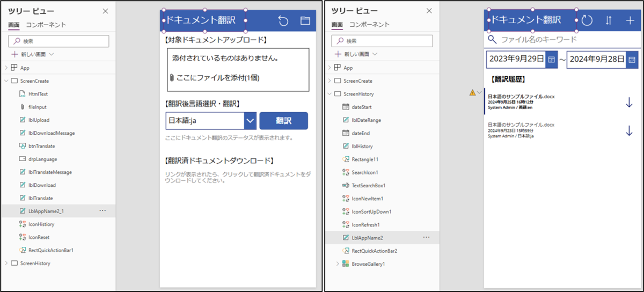Expand the ScreenCreate node in right tree view
The width and height of the screenshot is (644, 292).
(329, 81)
